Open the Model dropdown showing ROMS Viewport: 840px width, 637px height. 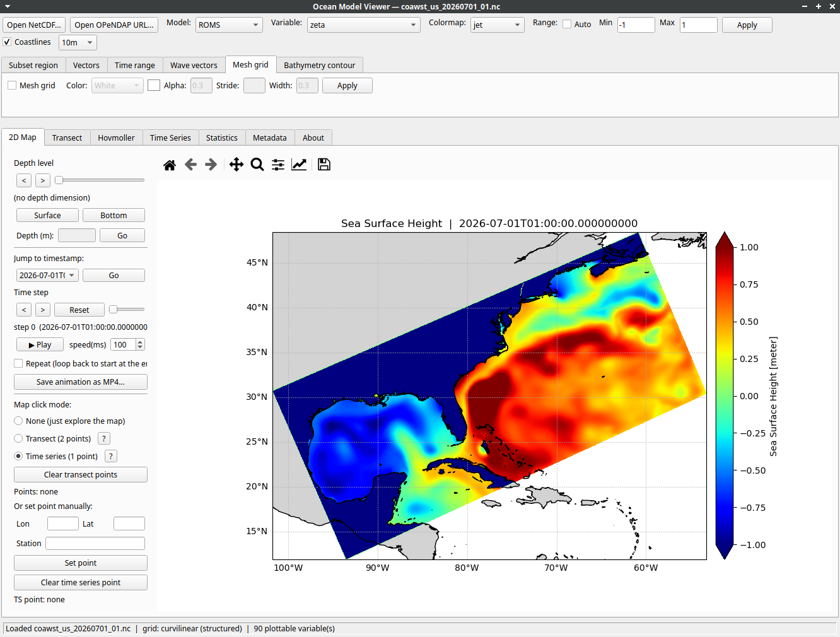(229, 25)
